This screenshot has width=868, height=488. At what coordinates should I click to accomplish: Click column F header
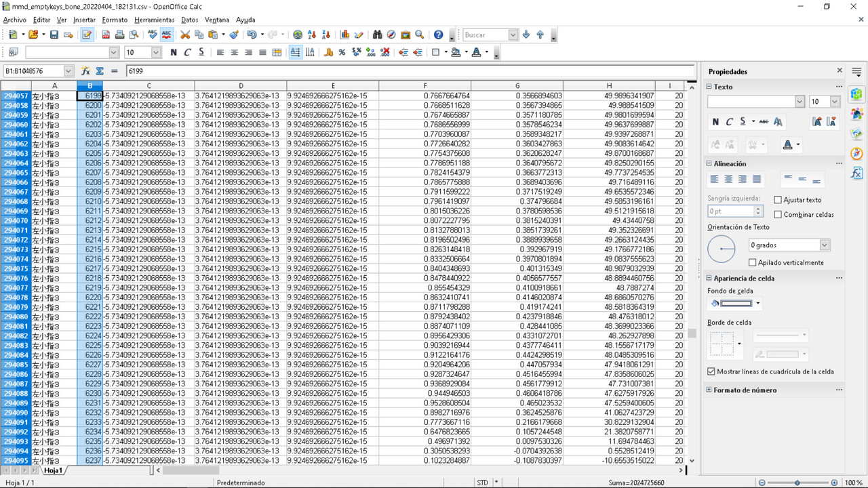pyautogui.click(x=425, y=85)
